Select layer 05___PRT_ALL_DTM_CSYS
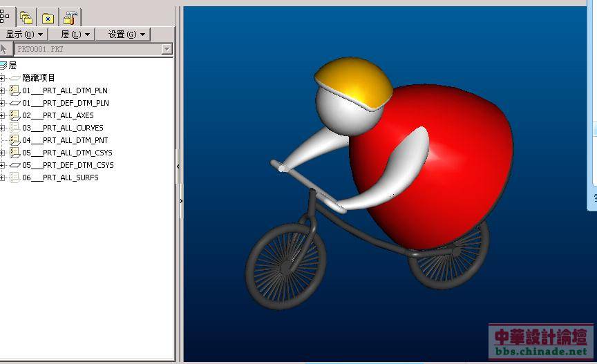The image size is (597, 364). point(68,153)
